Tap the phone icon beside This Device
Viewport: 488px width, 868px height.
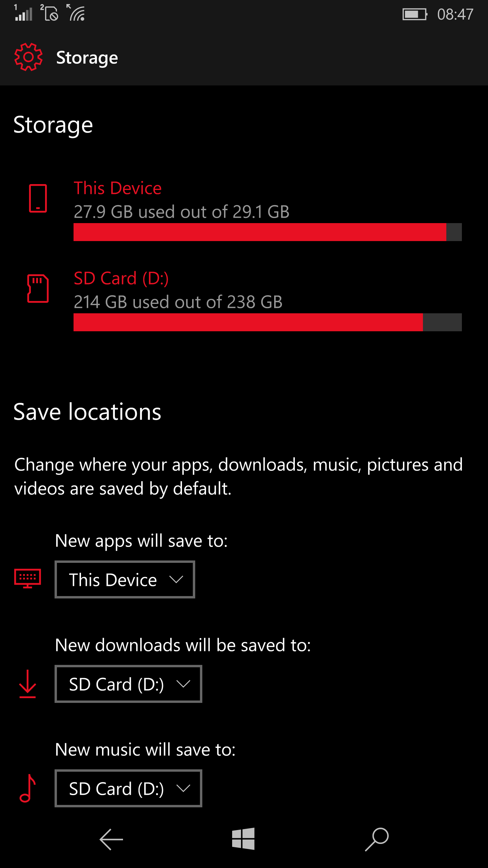pyautogui.click(x=38, y=198)
